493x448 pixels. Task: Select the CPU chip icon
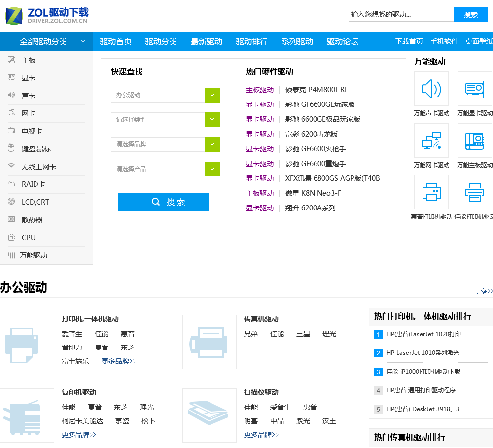[11, 238]
